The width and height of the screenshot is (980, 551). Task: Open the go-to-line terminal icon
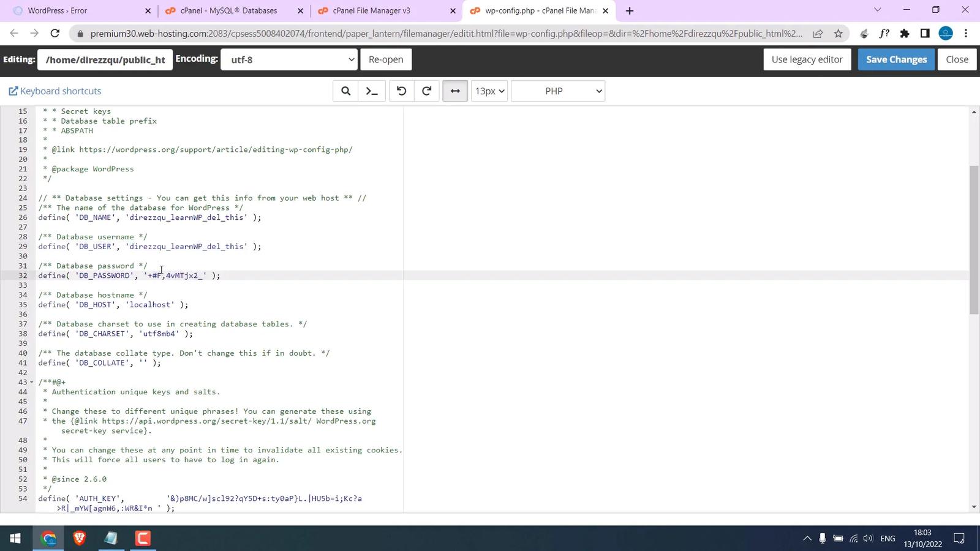pyautogui.click(x=372, y=91)
